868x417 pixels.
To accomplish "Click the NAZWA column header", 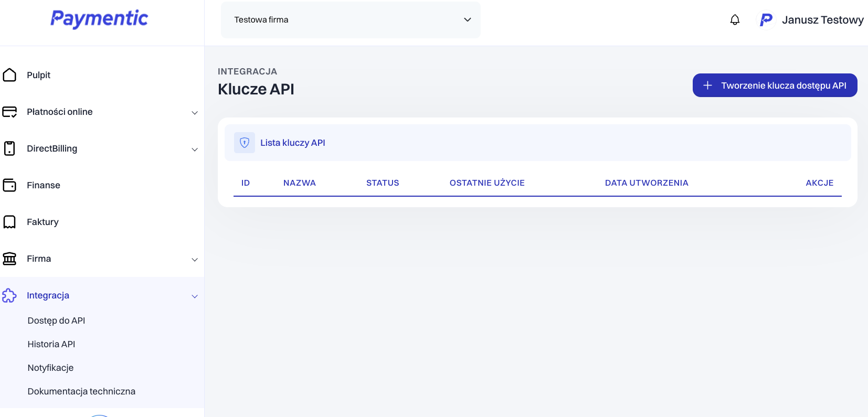I will [x=300, y=183].
